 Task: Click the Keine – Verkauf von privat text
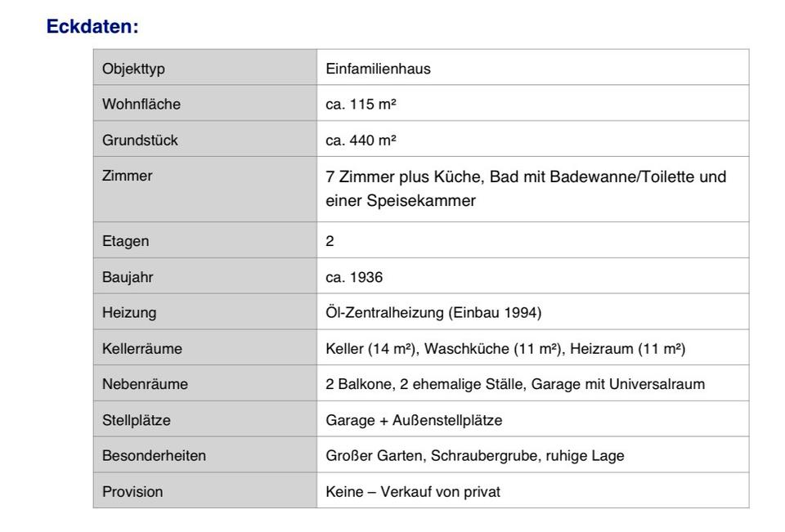[x=412, y=492]
